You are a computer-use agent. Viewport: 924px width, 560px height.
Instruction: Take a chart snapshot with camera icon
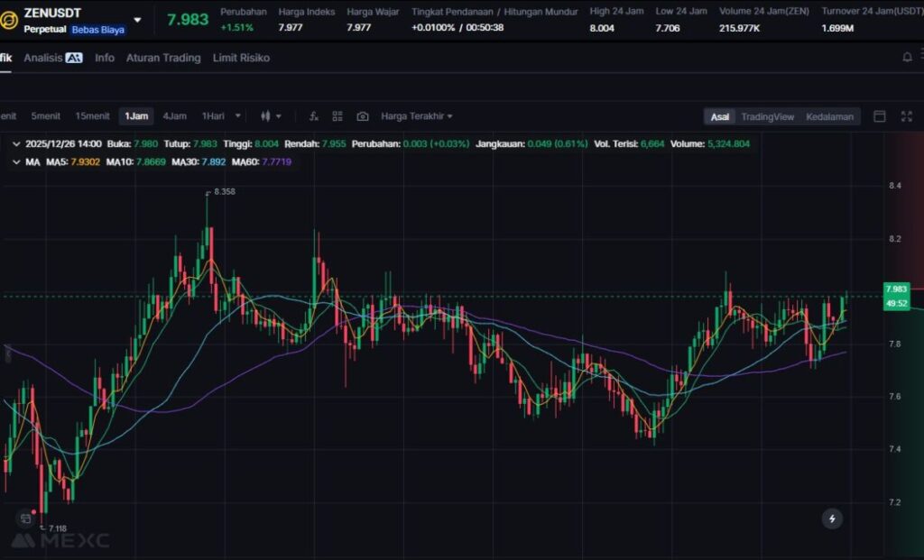tap(363, 116)
